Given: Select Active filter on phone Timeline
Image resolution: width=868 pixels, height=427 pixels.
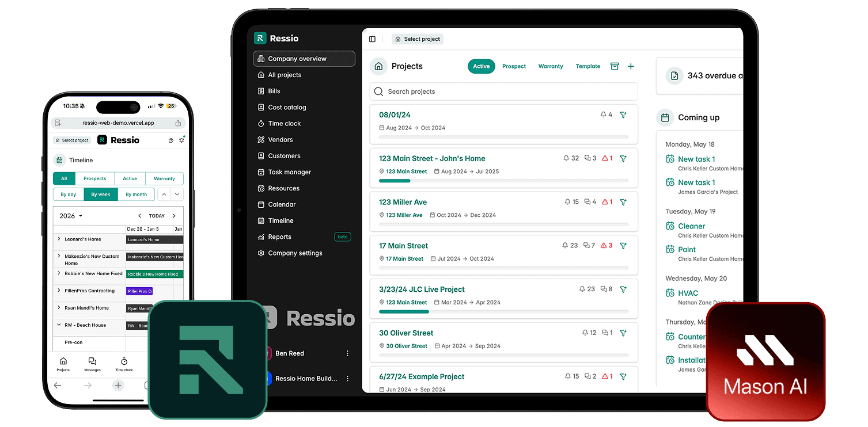Looking at the screenshot, I should click(130, 178).
